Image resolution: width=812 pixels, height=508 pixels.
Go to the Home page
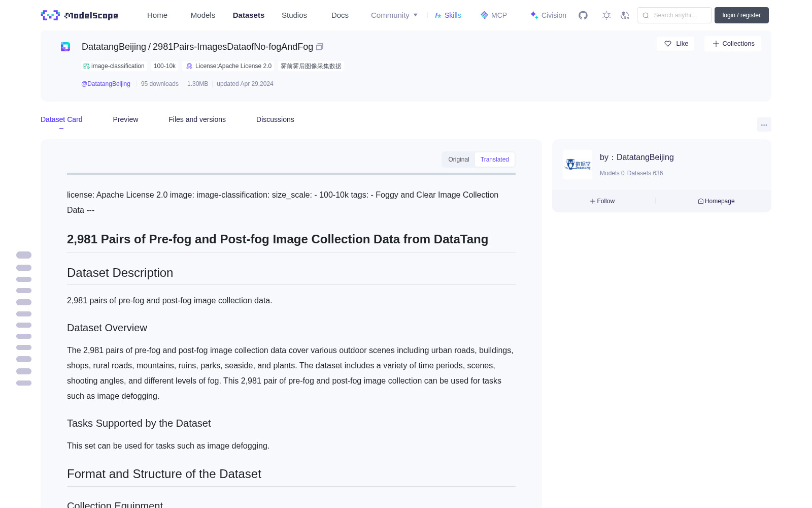click(157, 15)
